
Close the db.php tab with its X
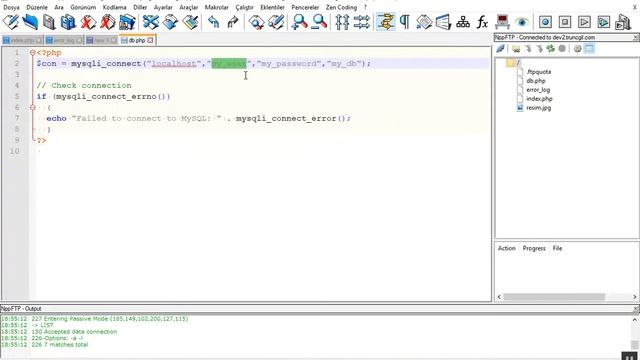151,40
